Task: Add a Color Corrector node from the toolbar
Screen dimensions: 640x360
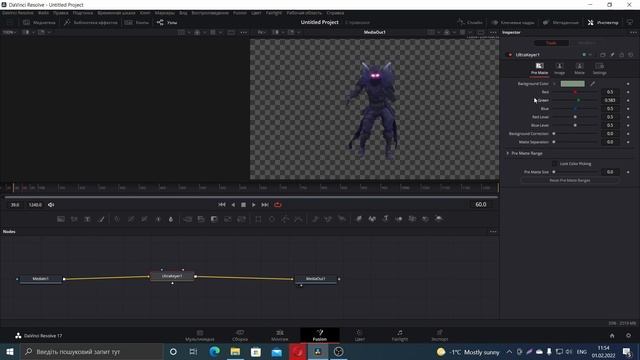Action: click(117, 219)
